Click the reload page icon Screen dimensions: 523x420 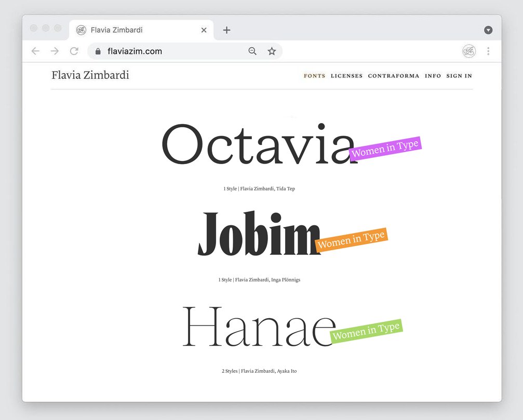click(x=74, y=51)
